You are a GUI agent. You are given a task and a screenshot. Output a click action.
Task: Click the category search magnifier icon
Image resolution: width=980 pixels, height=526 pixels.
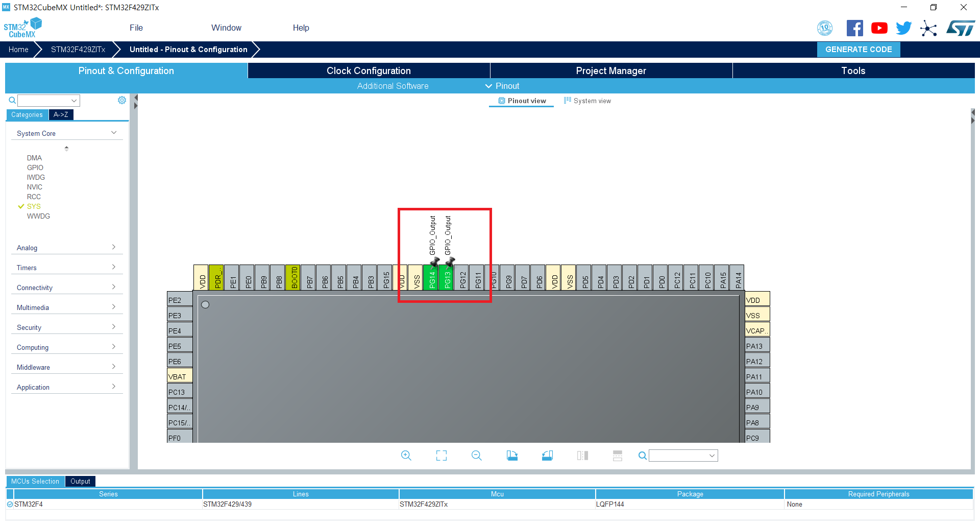click(12, 101)
